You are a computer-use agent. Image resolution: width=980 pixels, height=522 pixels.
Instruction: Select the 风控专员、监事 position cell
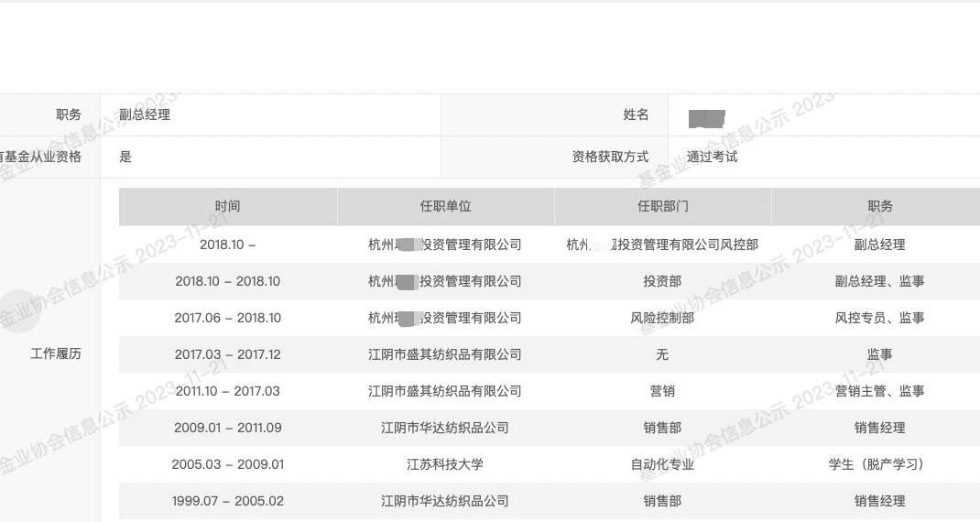coord(879,318)
